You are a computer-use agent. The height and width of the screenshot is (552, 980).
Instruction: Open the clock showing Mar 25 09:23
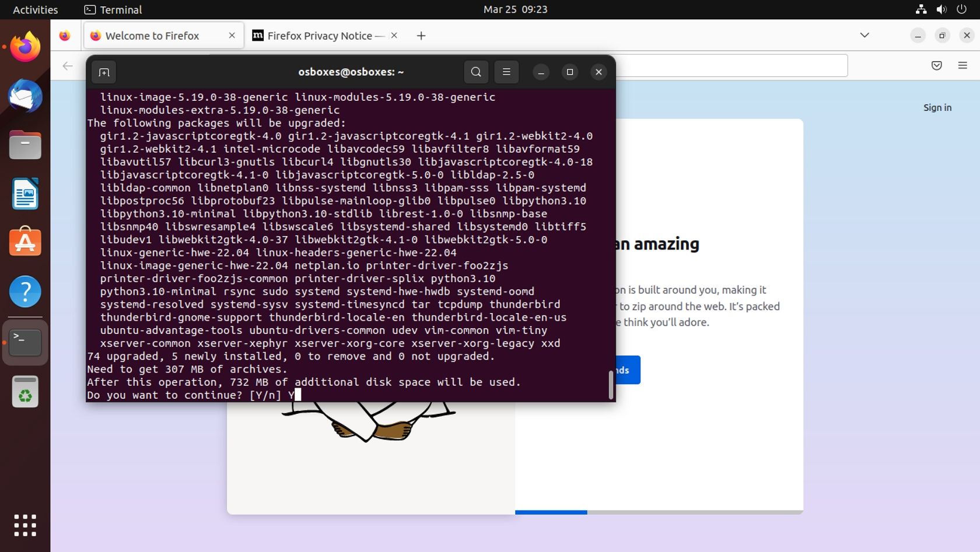516,9
